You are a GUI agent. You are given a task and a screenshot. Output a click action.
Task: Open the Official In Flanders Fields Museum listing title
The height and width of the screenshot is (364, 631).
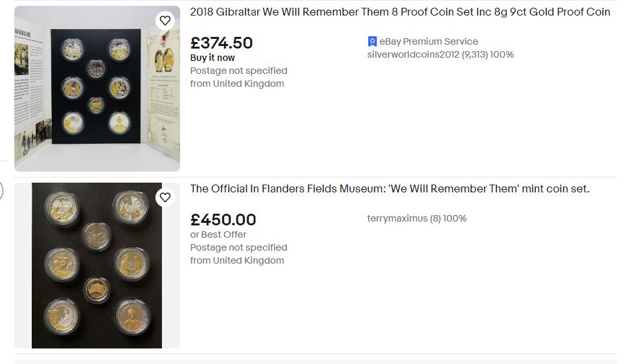389,189
